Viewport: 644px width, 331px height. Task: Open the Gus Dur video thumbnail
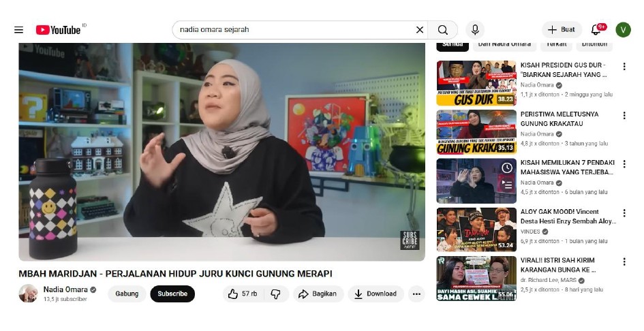click(x=476, y=83)
